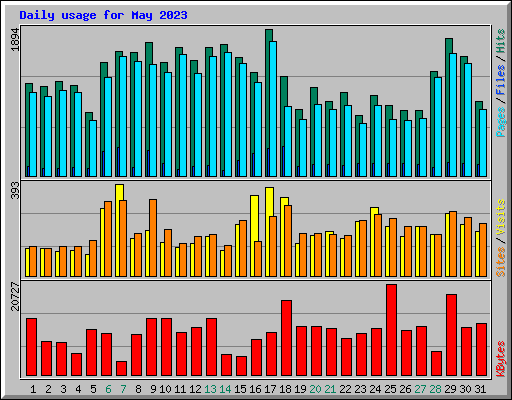Viewport: 512px width, 400px height.
Task: Click weekend day 6 label
Action: (108, 389)
